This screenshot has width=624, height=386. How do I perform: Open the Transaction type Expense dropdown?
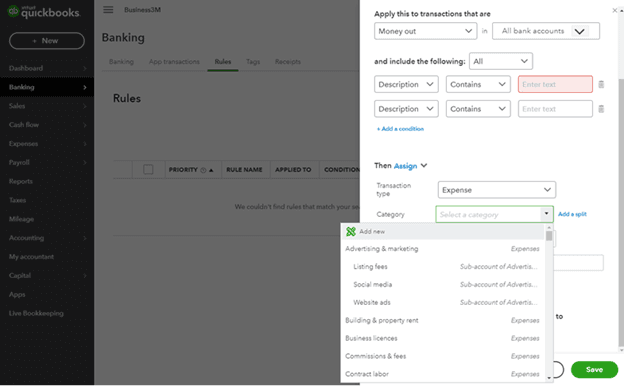[497, 190]
